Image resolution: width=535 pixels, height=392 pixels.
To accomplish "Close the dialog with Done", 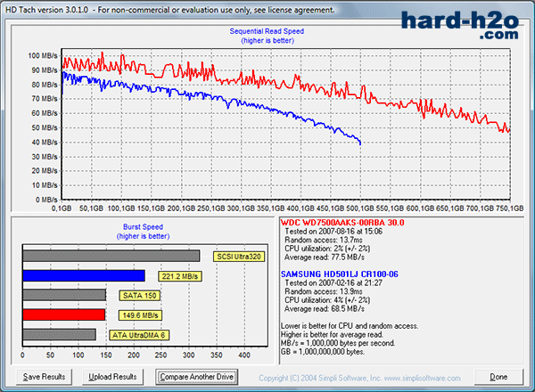I will [x=498, y=377].
